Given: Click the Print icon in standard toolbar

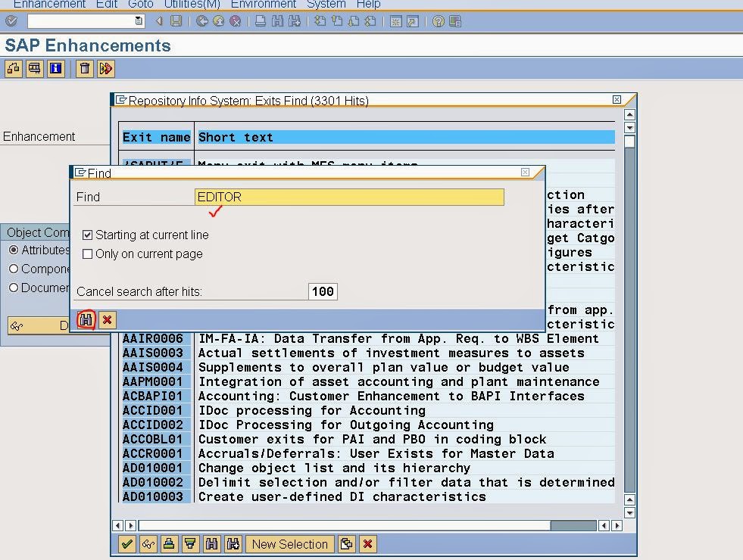Looking at the screenshot, I should tap(260, 21).
